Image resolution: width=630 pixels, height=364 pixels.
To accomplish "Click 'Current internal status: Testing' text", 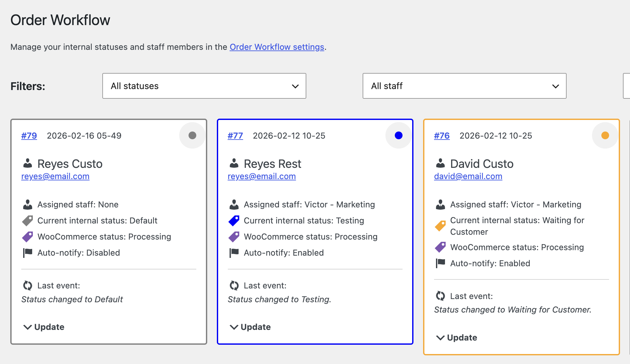I will [304, 221].
